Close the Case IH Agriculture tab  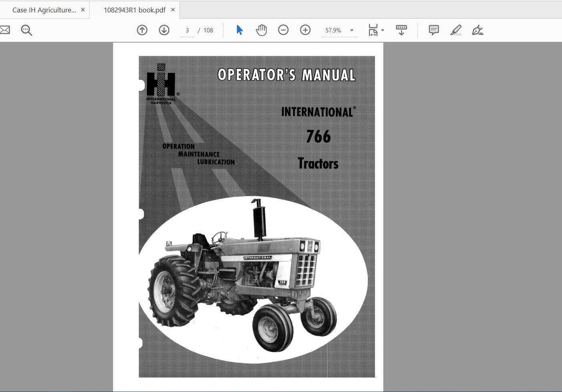pos(83,10)
